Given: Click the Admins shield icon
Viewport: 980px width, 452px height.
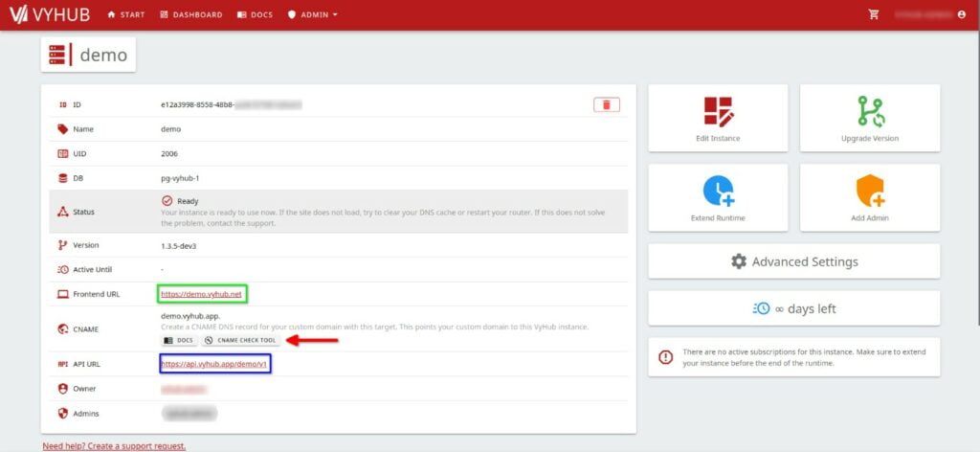Looking at the screenshot, I should tap(62, 414).
